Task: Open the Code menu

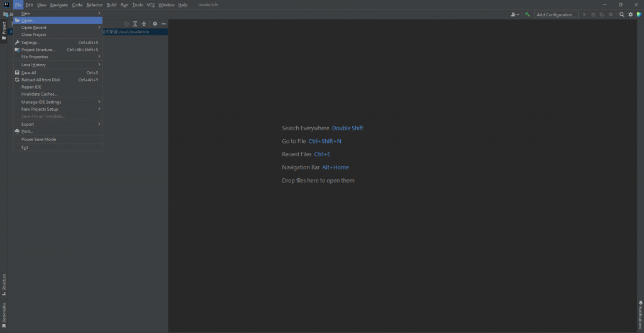Action: coord(77,5)
